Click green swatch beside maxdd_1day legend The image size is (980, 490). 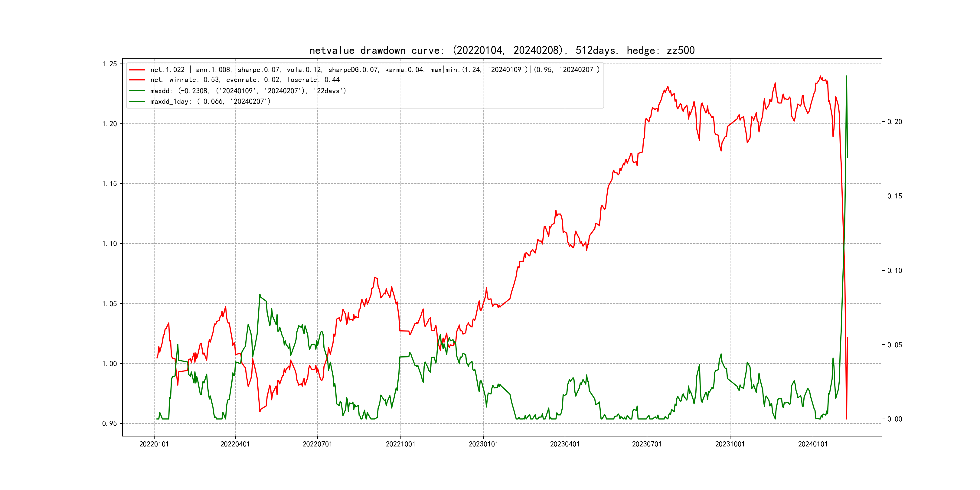137,102
